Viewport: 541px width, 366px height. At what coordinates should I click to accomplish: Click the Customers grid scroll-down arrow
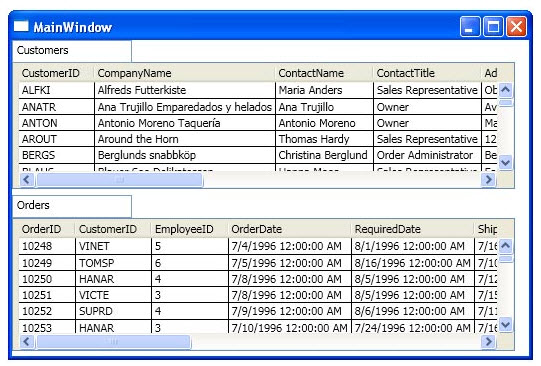coord(505,162)
